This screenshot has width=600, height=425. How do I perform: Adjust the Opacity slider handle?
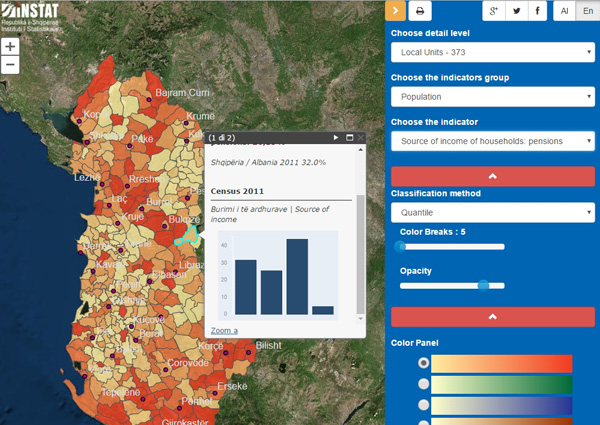click(x=483, y=286)
